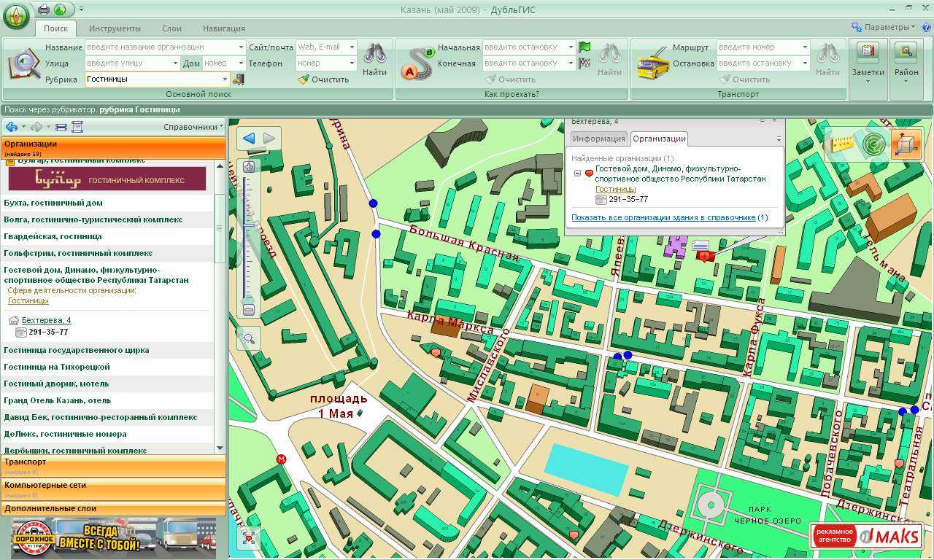Viewport: 934px width, 560px height.
Task: Select the yellow ruler measure tool on map
Action: tap(843, 144)
